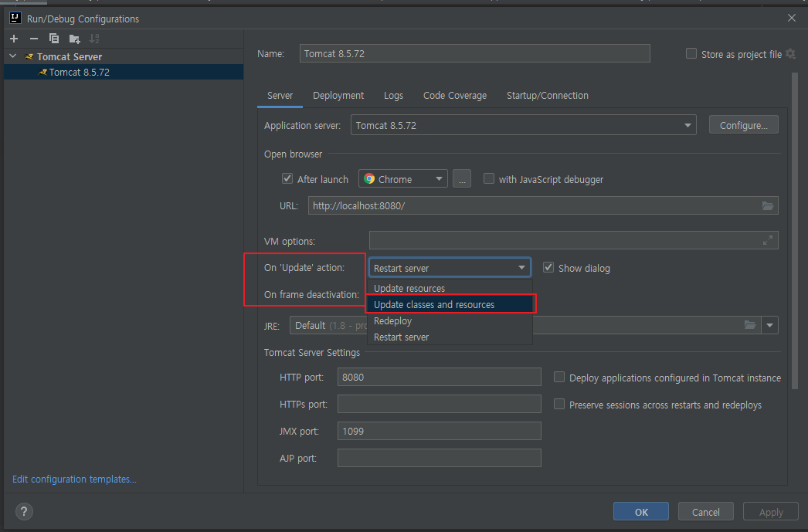Open the Store as project file settings gear
Image resolution: width=808 pixels, height=532 pixels.
791,54
